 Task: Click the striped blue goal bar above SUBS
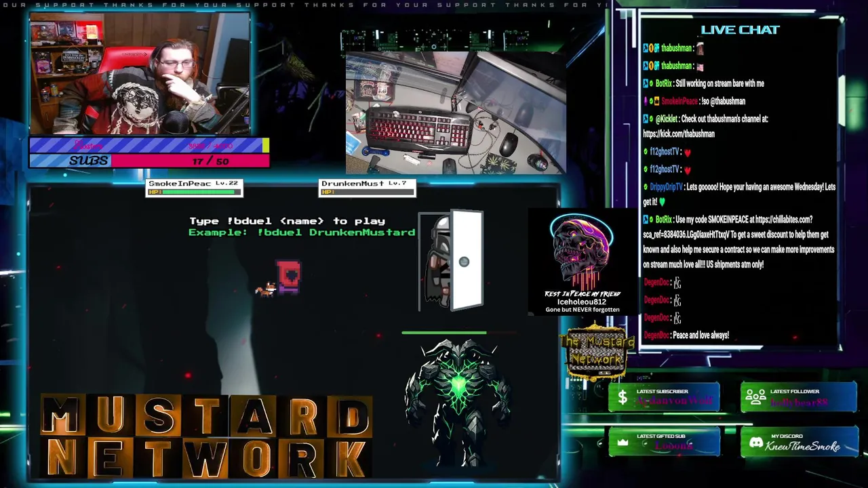pyautogui.click(x=149, y=145)
